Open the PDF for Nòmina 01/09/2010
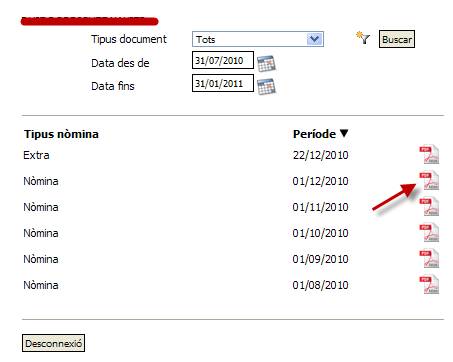Viewport: 453px width, 362px height. 429,259
